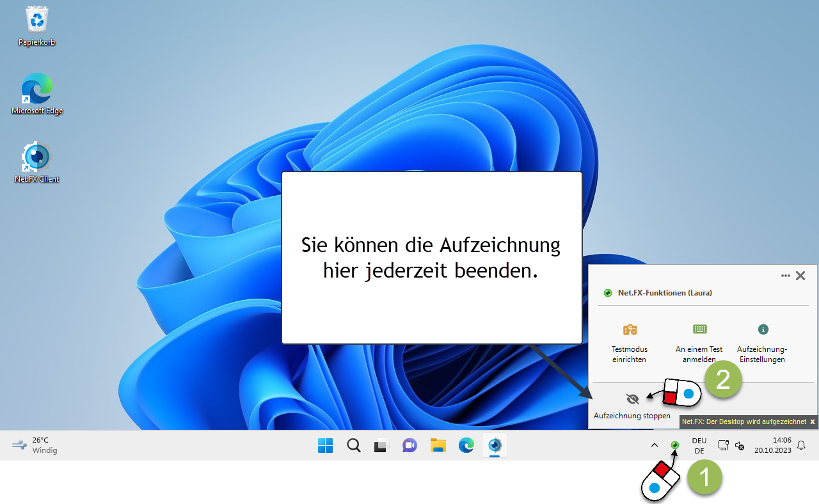
Task: Click Net.FX green tray icon
Action: [x=674, y=445]
